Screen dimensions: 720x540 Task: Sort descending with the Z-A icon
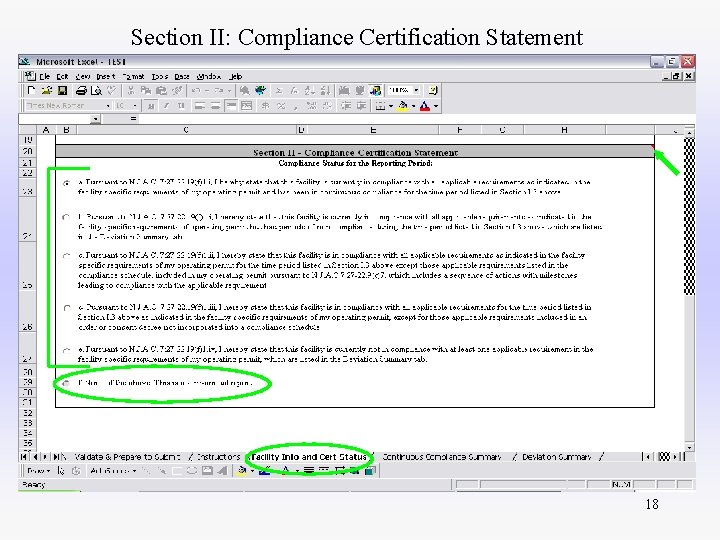(325, 90)
